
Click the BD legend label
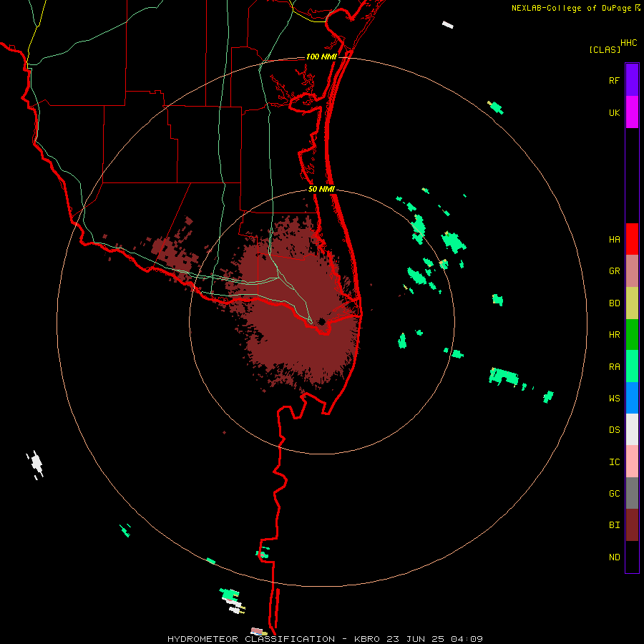pyautogui.click(x=614, y=303)
